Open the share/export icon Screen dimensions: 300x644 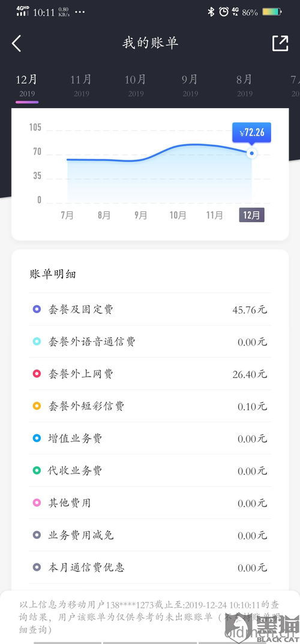[280, 43]
